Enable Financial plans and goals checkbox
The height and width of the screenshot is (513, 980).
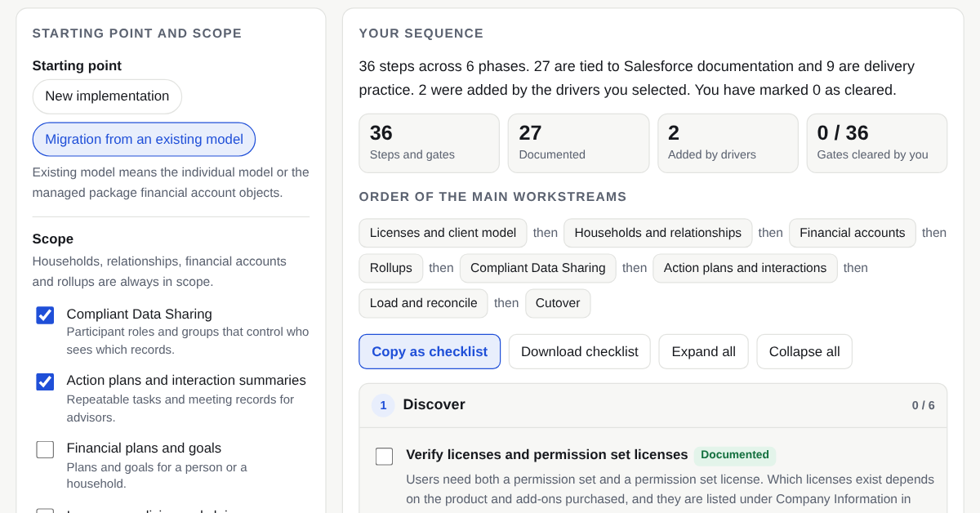(45, 449)
